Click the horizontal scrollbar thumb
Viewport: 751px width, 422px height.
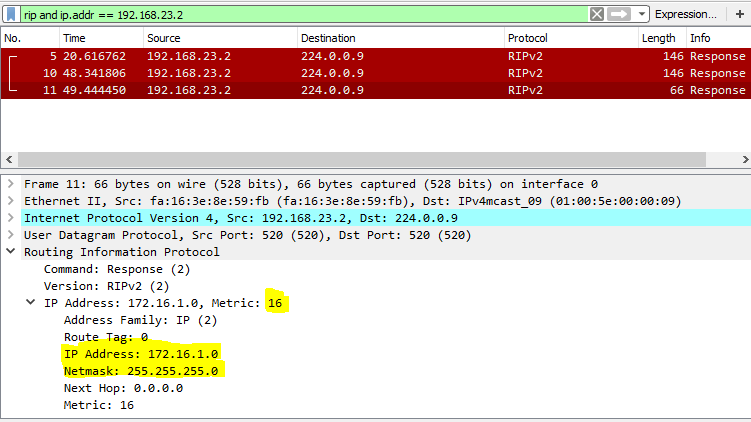coord(362,159)
